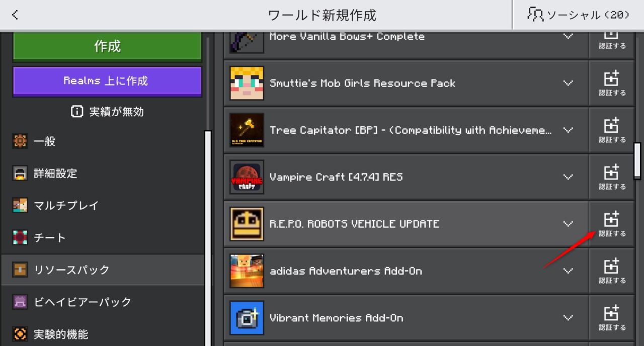Click the green 作成 button
Viewport: 644px width, 346px height.
click(107, 46)
